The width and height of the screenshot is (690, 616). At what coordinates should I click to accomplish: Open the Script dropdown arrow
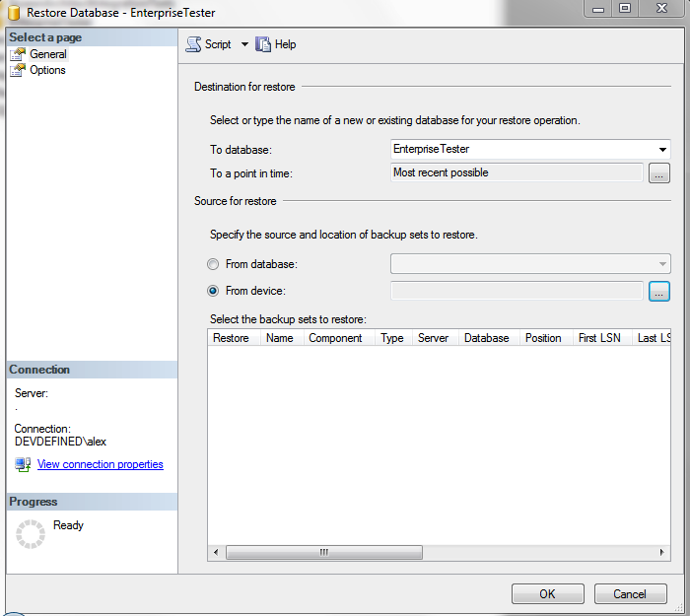[x=244, y=44]
